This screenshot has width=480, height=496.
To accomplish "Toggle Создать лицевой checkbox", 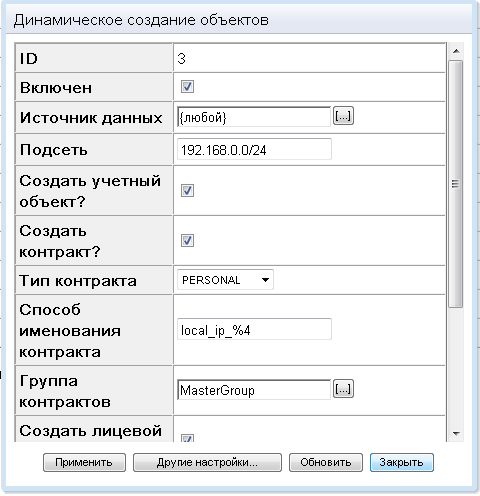I will (187, 438).
